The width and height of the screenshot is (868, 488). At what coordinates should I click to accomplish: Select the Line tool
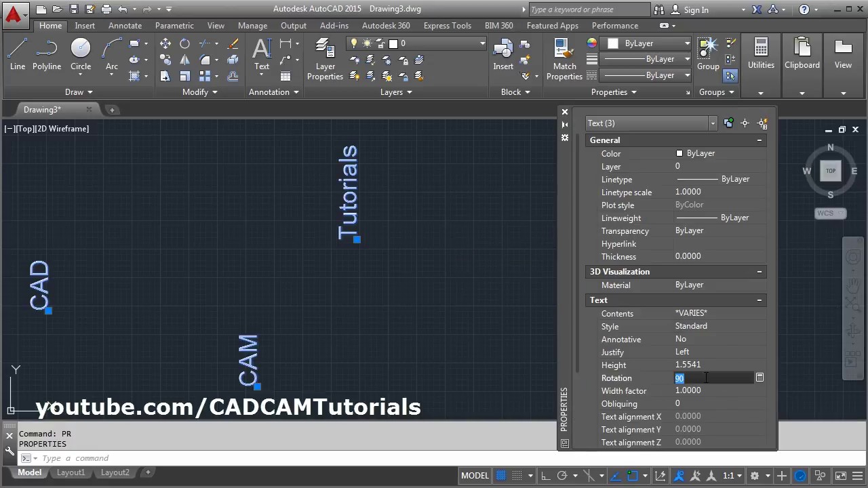(18, 54)
